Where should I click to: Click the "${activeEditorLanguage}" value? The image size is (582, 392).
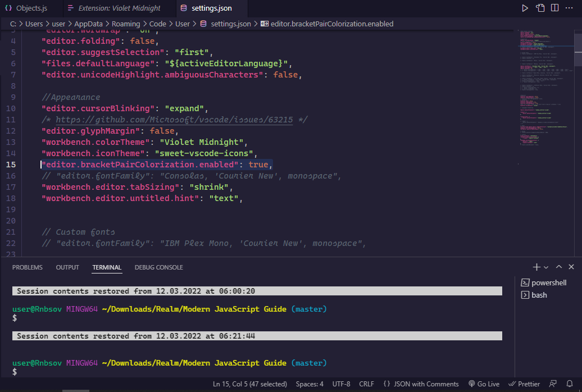[x=226, y=63]
